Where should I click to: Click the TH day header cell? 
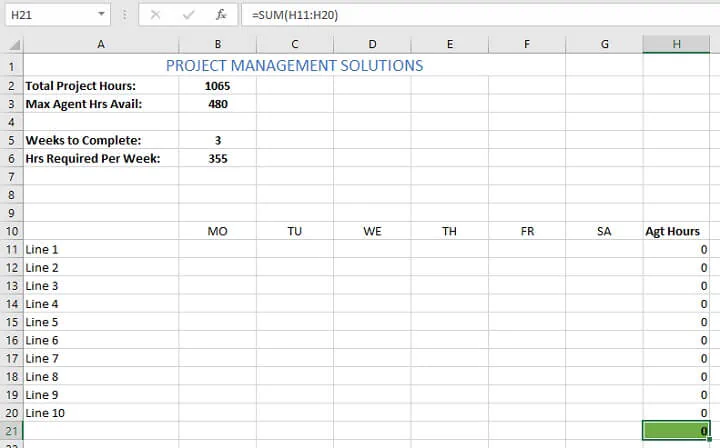pyautogui.click(x=450, y=231)
